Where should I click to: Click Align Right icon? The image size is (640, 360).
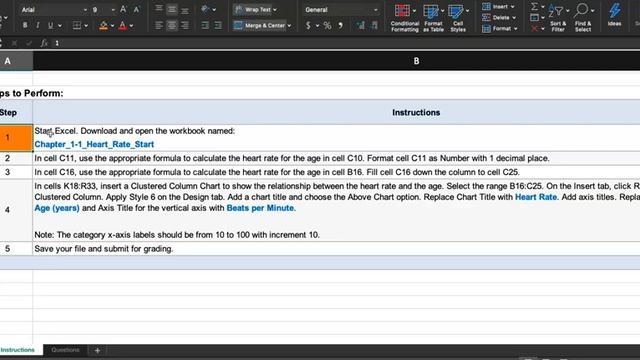pyautogui.click(x=185, y=25)
